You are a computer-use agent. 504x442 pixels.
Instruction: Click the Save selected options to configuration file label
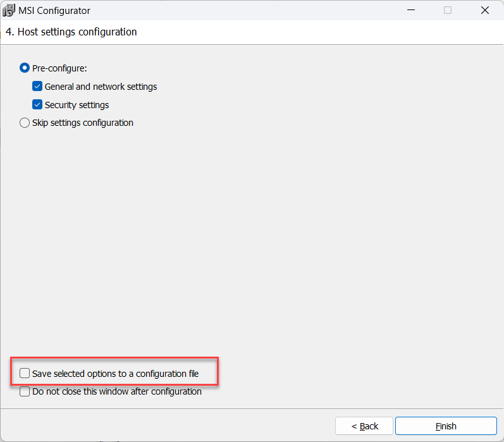(116, 374)
